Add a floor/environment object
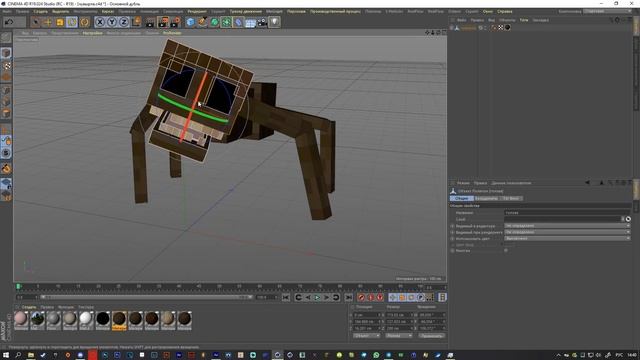The width and height of the screenshot is (640, 360). [250, 22]
